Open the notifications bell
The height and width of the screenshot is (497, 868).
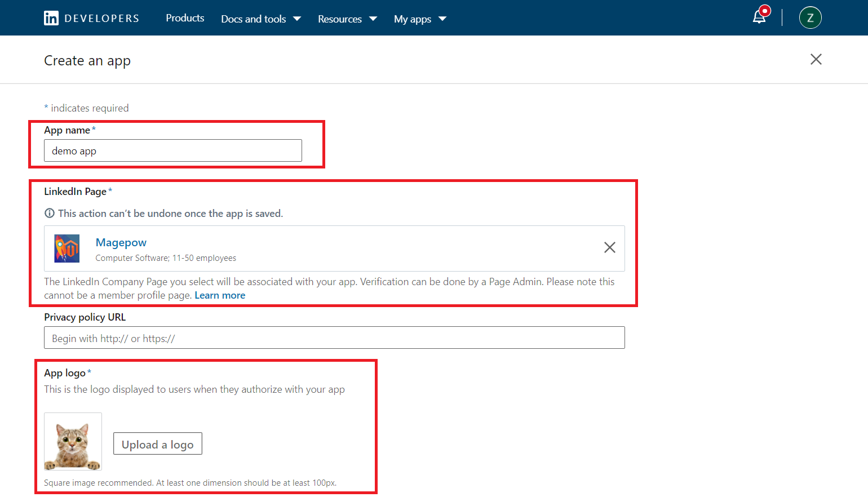[x=759, y=17]
